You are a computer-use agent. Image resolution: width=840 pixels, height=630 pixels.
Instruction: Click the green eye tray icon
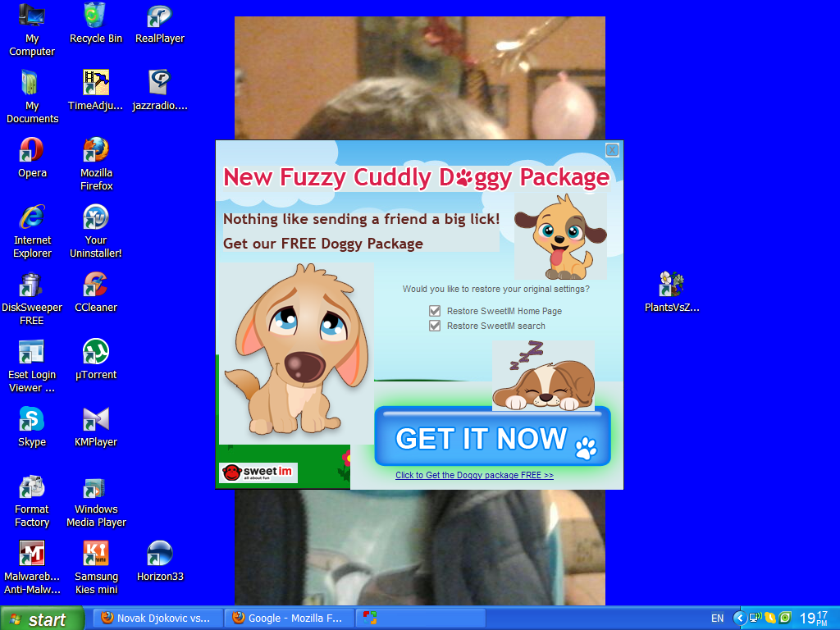pyautogui.click(x=785, y=618)
